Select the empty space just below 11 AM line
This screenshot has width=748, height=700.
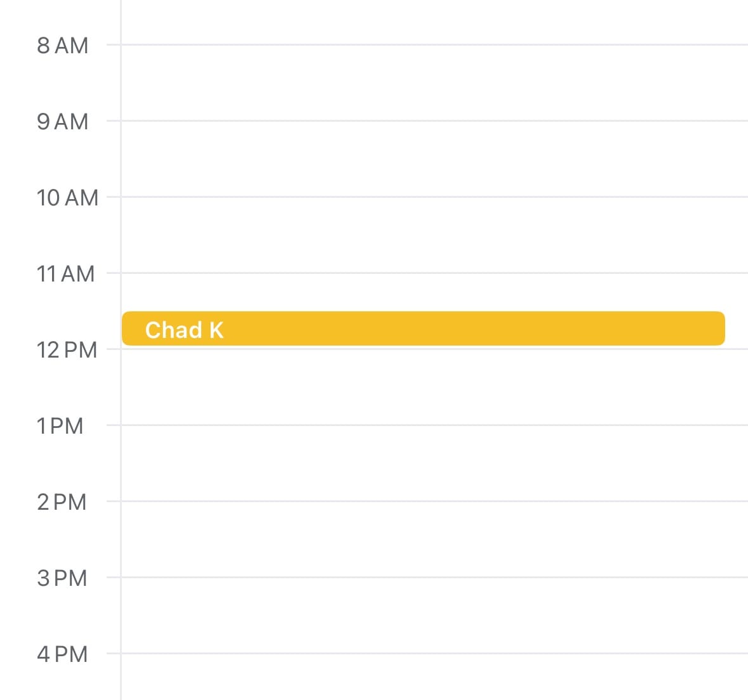(434, 292)
